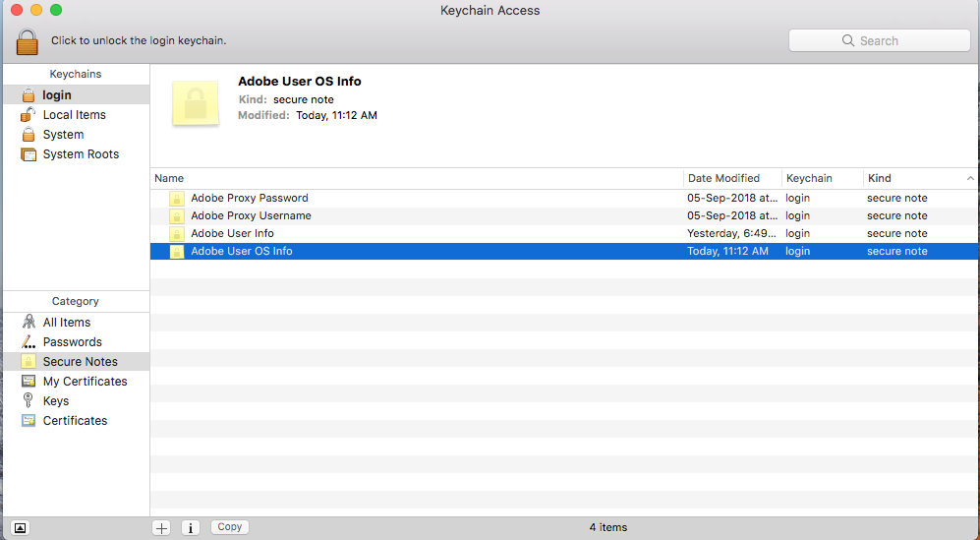Show the My Certificates category
The image size is (980, 540).
(77, 381)
